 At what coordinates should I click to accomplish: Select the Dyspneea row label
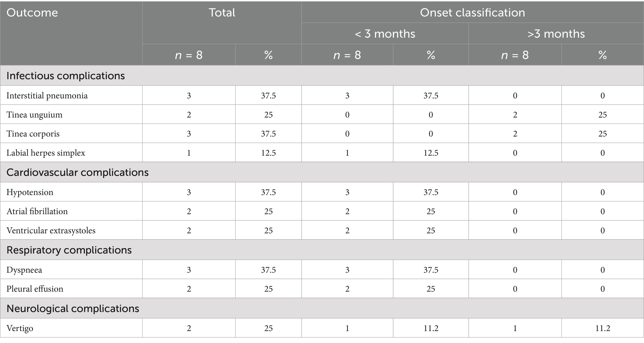[24, 270]
